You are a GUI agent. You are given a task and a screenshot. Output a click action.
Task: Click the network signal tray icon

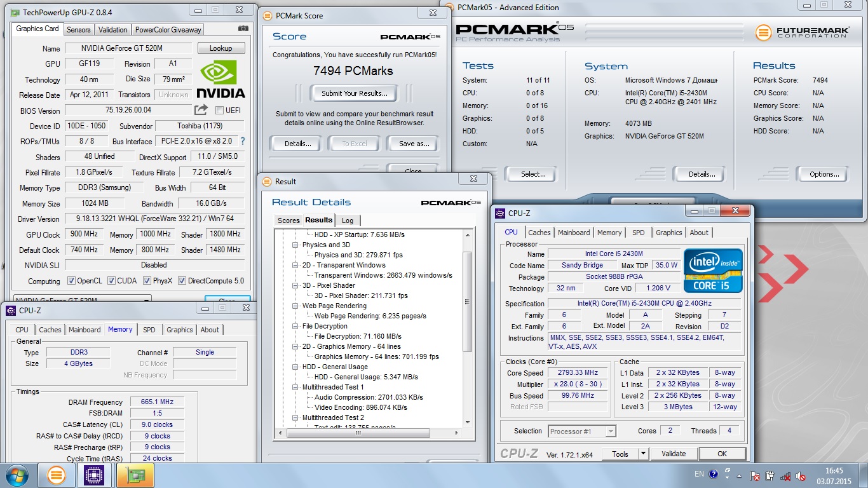785,475
